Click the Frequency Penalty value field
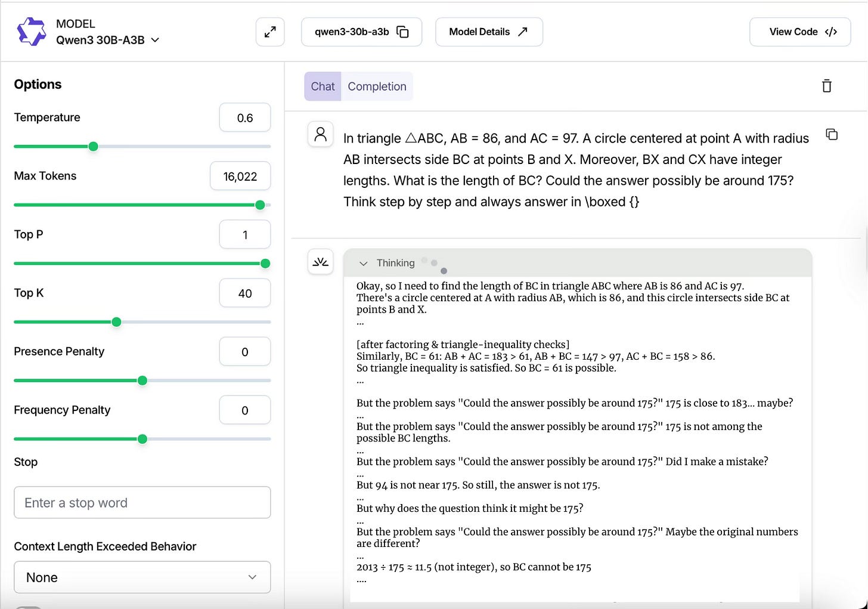Viewport: 868px width, 609px height. click(x=245, y=410)
